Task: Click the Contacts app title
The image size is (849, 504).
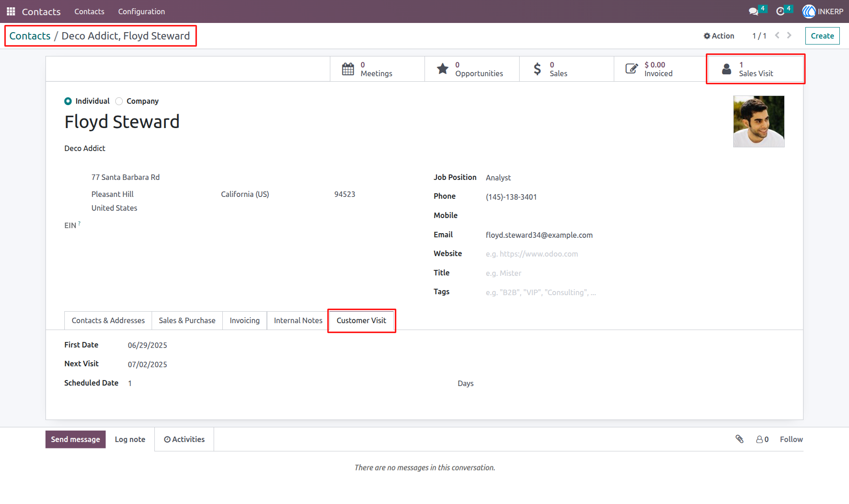Action: pyautogui.click(x=41, y=11)
